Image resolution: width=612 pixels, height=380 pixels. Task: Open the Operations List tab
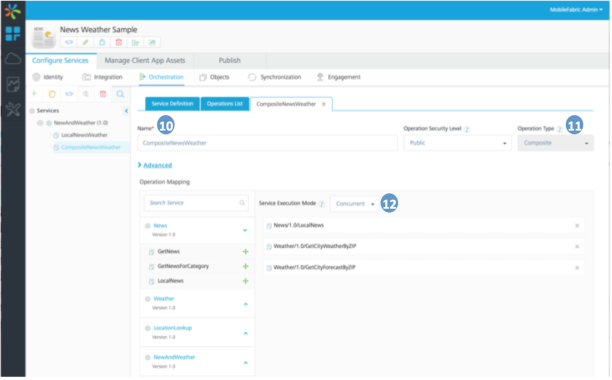point(225,104)
